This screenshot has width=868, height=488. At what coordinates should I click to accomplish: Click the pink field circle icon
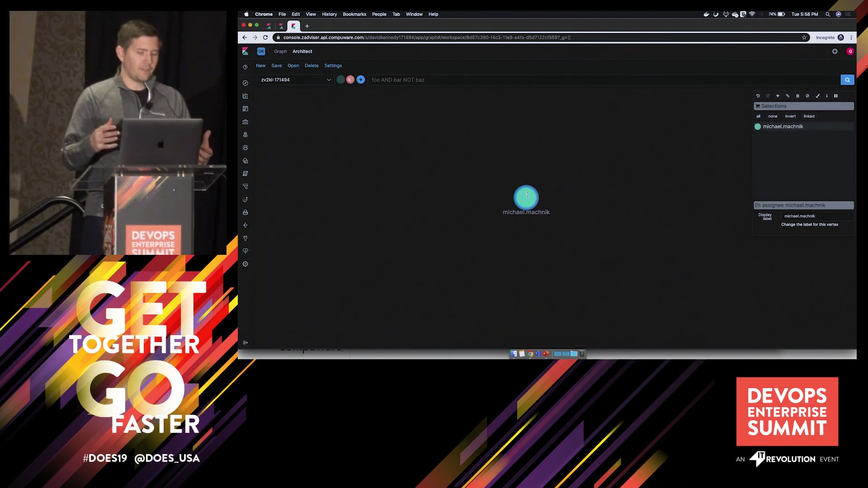[350, 80]
